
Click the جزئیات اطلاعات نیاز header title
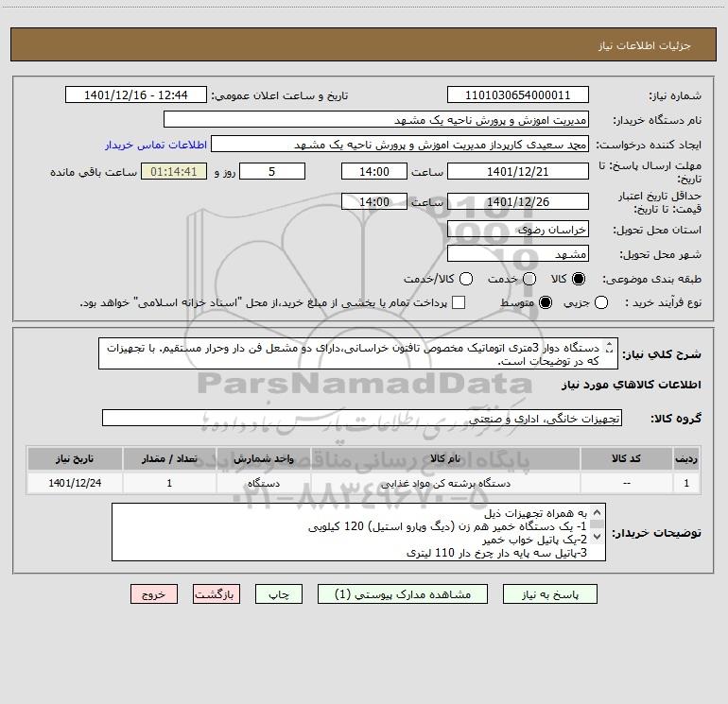(x=644, y=45)
